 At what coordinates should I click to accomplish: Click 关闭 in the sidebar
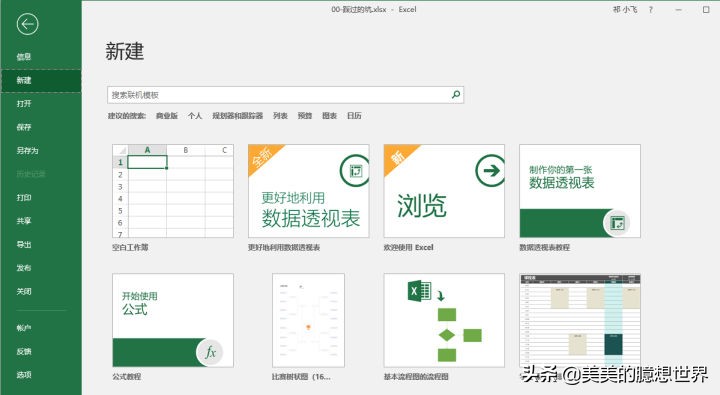tap(24, 291)
